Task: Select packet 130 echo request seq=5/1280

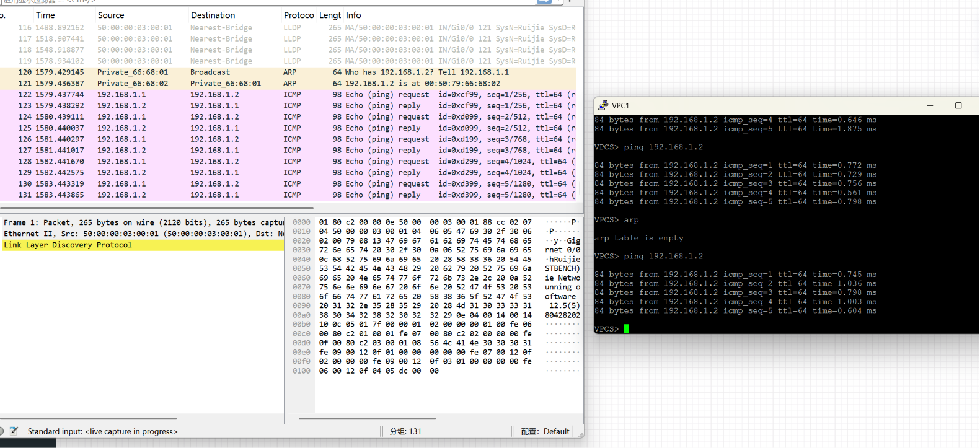Action: [x=288, y=184]
